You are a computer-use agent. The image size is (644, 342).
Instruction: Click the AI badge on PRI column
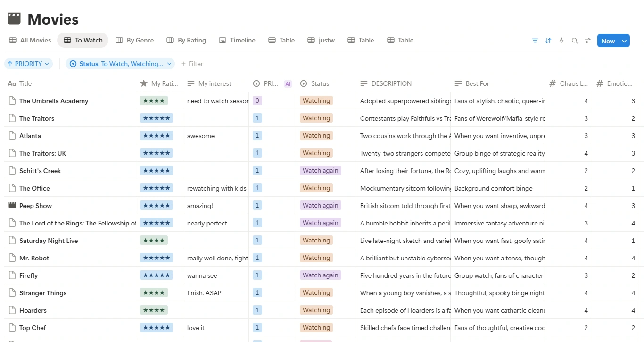click(x=288, y=84)
